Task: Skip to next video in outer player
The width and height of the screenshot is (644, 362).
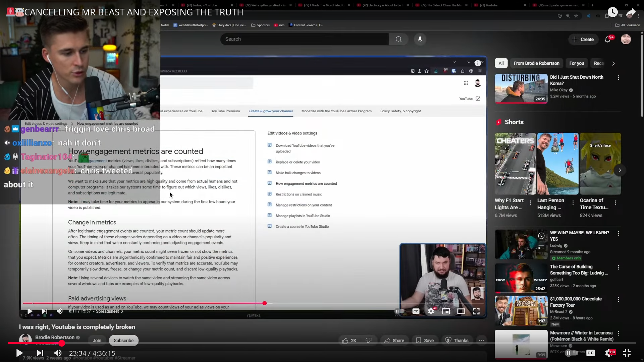Action: click(x=40, y=353)
